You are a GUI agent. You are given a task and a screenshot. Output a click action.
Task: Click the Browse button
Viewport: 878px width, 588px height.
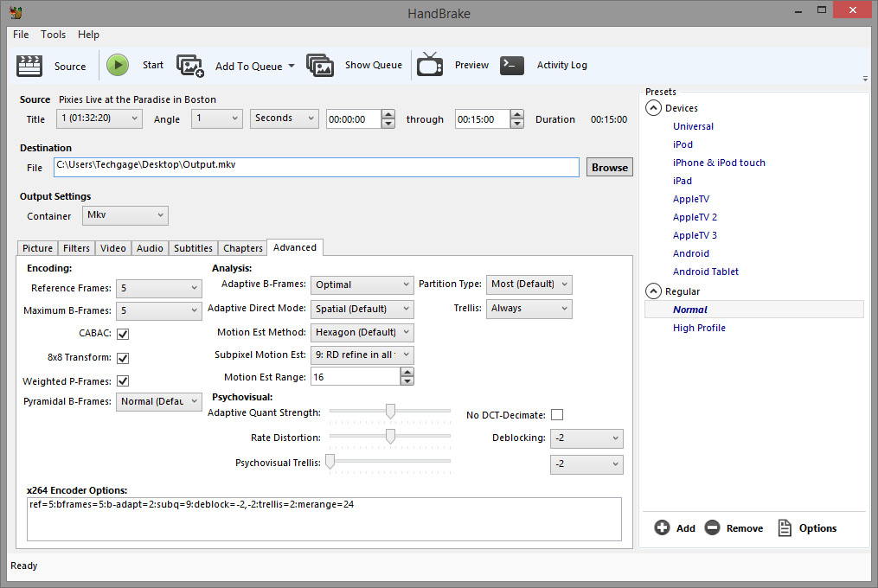(x=610, y=168)
